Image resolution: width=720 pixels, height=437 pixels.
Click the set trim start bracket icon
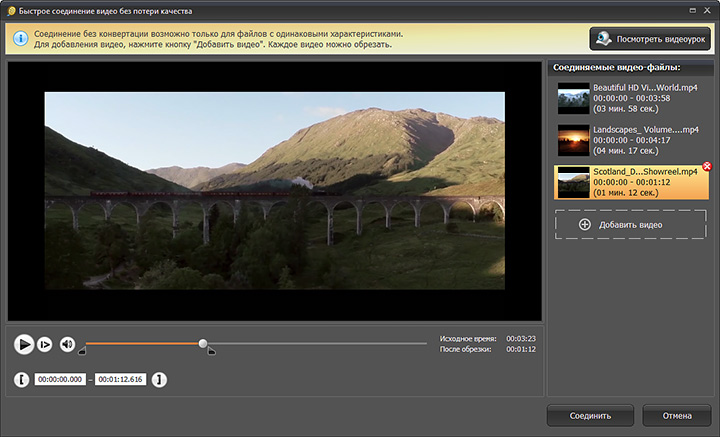21,380
